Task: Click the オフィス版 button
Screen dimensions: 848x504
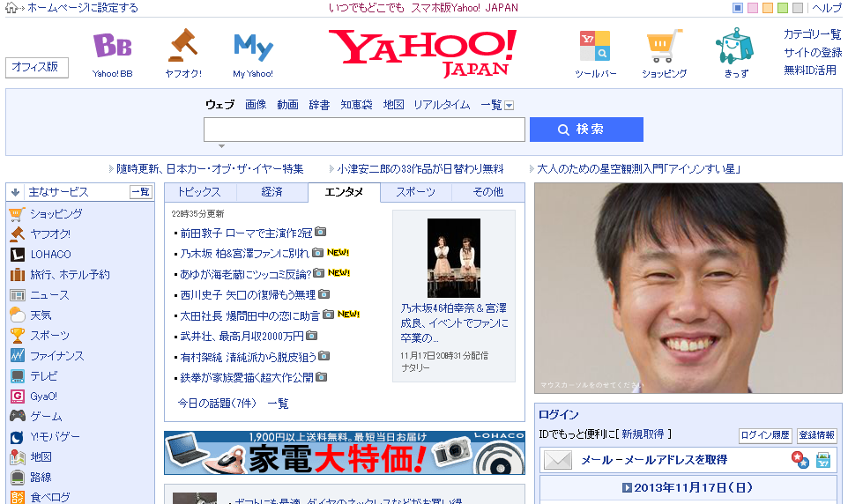Action: 37,68
